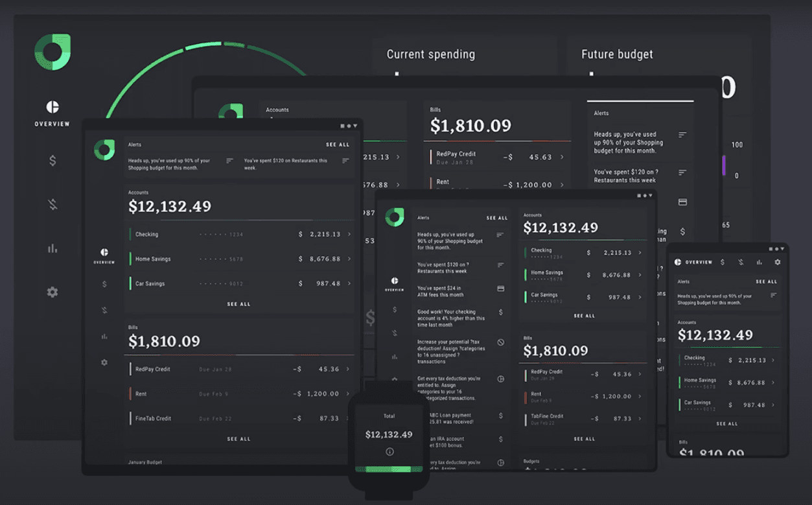Click the $12,132.49 total on the watch
Screen dimensions: 812x505
389,434
